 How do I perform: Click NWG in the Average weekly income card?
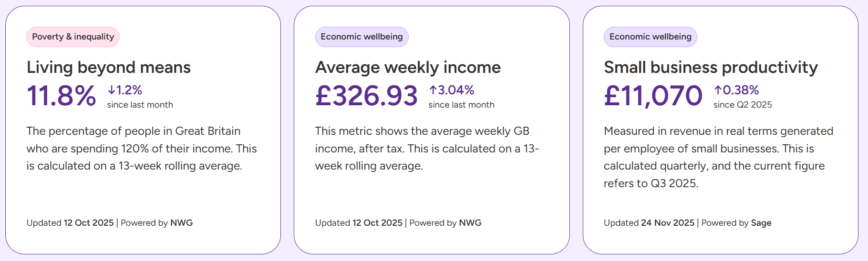[470, 222]
